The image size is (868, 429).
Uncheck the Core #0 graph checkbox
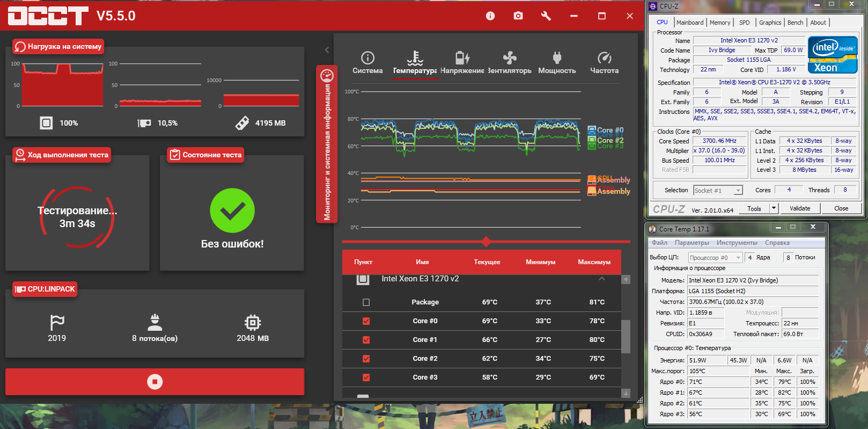[366, 321]
